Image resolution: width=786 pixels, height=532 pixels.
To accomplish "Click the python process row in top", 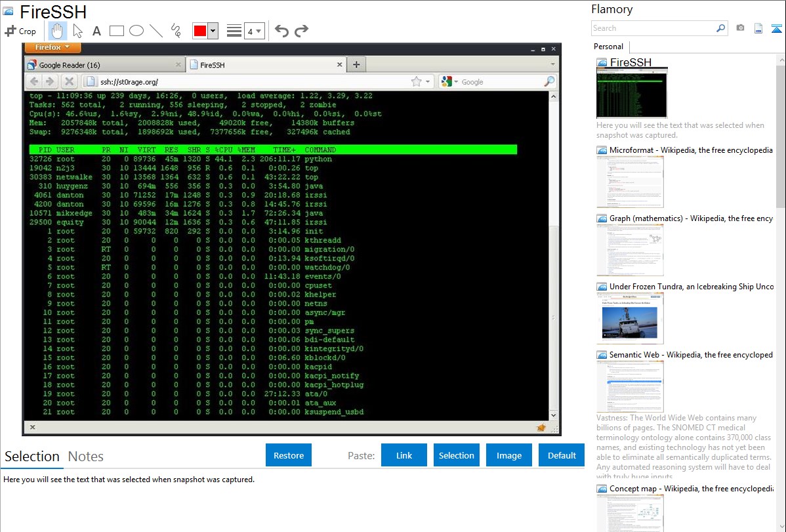I will [x=273, y=159].
